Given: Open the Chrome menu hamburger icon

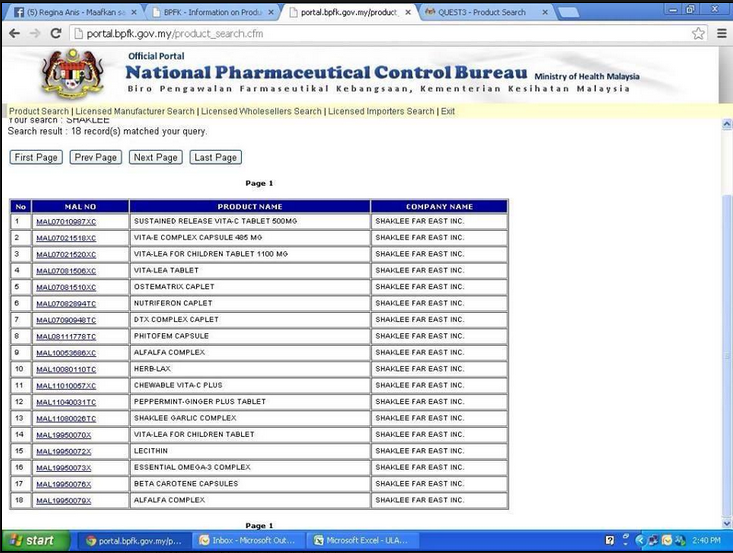Looking at the screenshot, I should click(722, 34).
